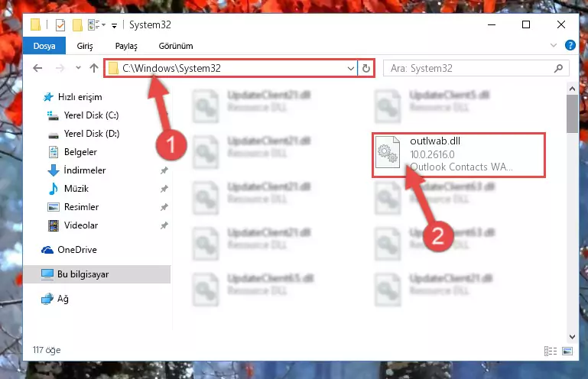Screen dimensions: 588x379
Task: Open the Paylaş ribbon tab
Action: coord(126,46)
